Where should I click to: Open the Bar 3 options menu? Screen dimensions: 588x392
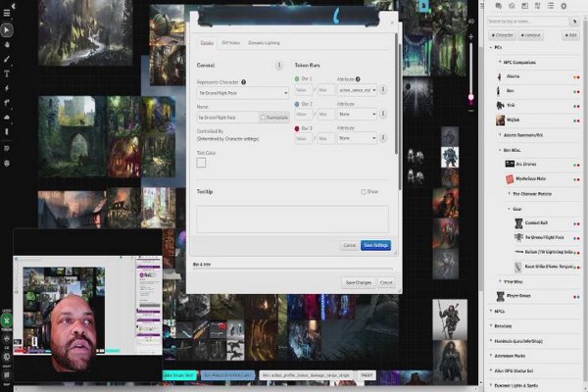[383, 137]
